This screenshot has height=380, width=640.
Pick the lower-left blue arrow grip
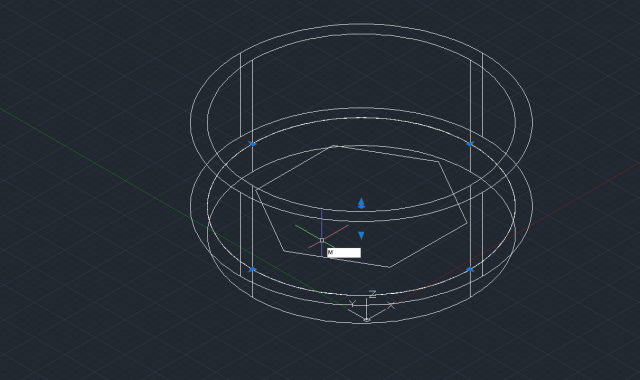(x=252, y=269)
